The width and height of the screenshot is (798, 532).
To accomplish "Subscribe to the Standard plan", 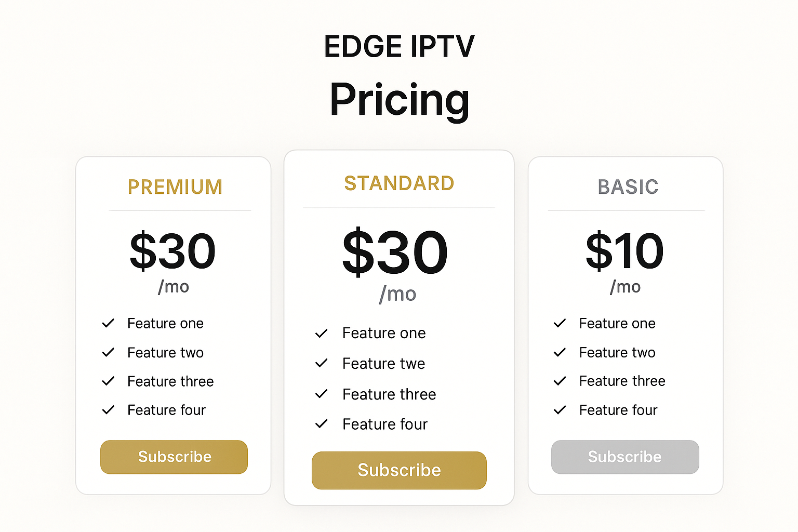I will [x=399, y=470].
